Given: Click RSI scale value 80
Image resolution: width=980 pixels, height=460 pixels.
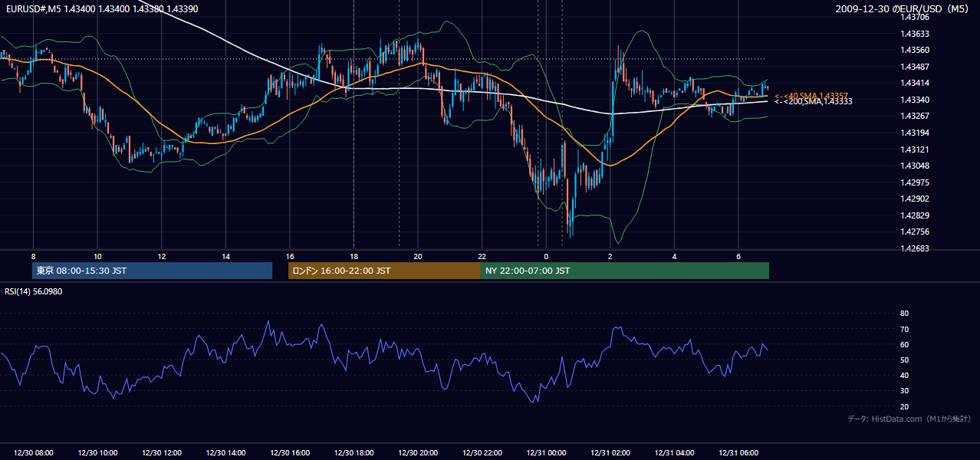Looking at the screenshot, I should (x=904, y=314).
